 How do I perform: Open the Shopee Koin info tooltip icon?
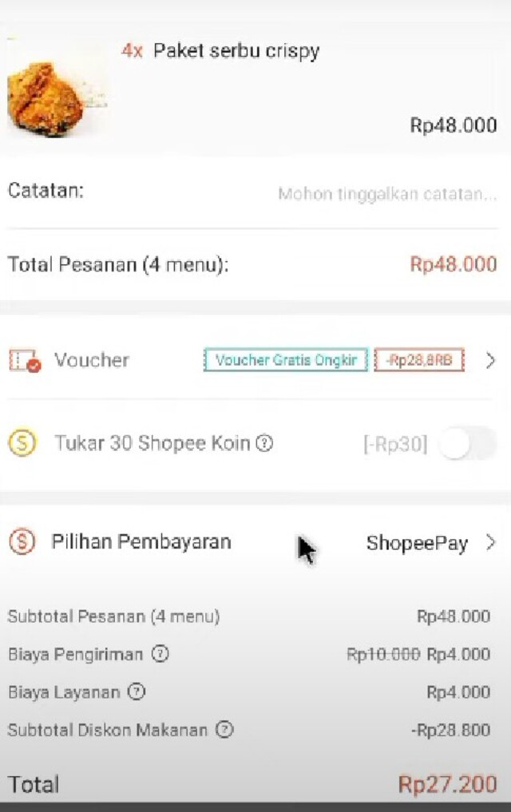[x=263, y=444]
